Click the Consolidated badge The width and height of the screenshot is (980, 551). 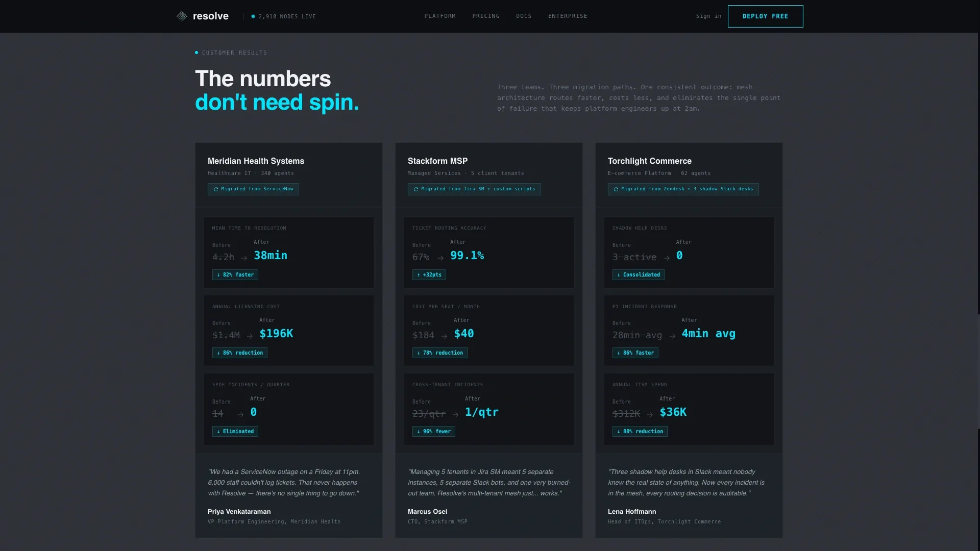coord(639,275)
